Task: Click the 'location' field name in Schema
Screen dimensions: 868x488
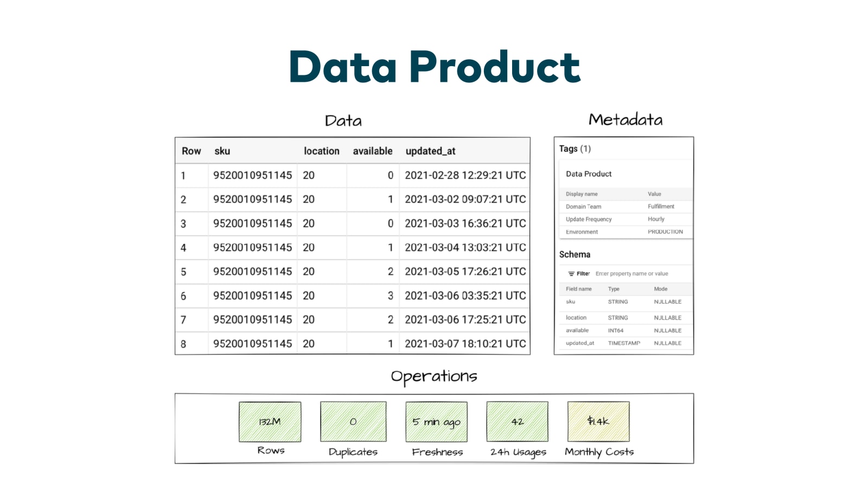Action: [x=576, y=318]
